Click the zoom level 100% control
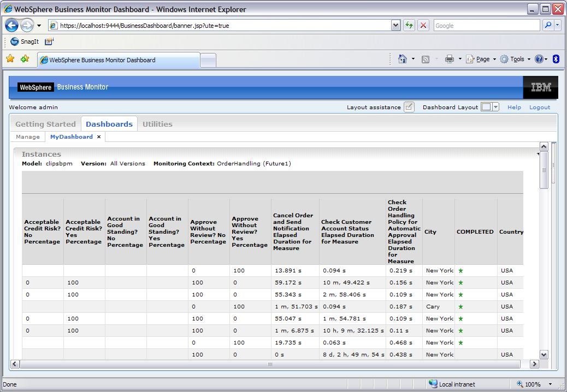The width and height of the screenshot is (567, 392). (529, 384)
